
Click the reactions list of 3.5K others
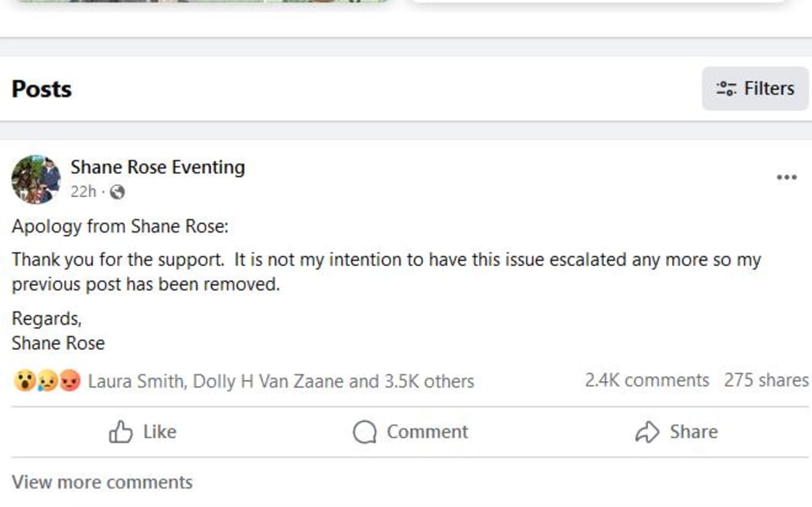pos(281,380)
